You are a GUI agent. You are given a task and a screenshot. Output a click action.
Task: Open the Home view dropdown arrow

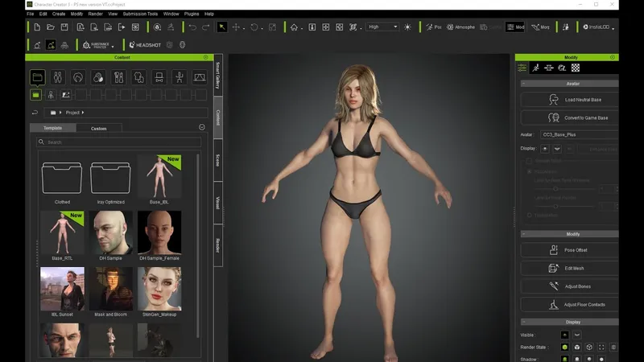point(302,28)
